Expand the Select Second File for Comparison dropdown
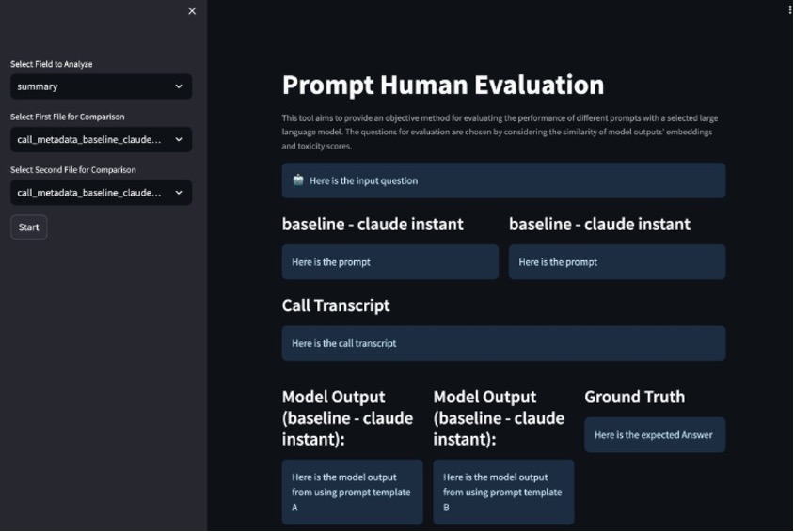 tap(101, 193)
